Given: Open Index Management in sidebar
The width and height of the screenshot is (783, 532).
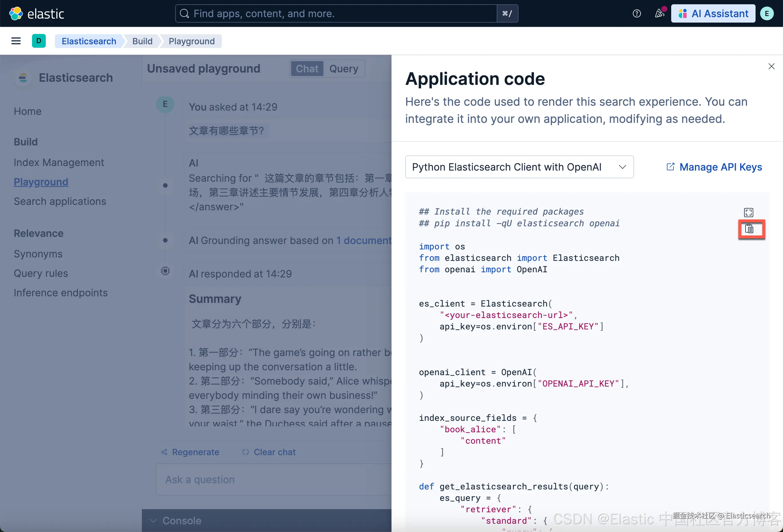Looking at the screenshot, I should [x=59, y=163].
